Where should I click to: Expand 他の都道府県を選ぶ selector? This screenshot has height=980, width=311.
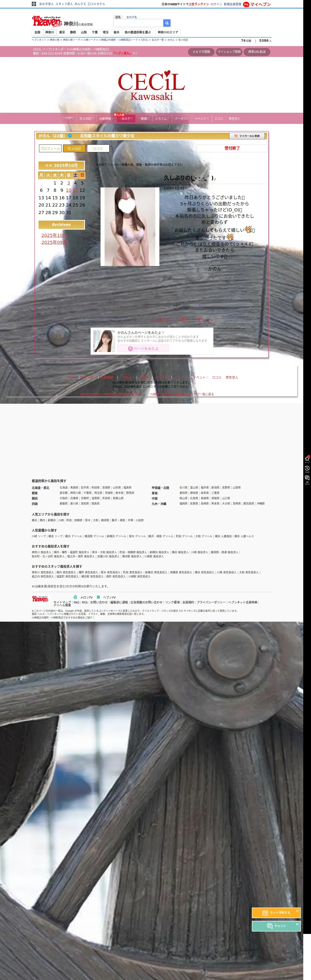(138, 32)
